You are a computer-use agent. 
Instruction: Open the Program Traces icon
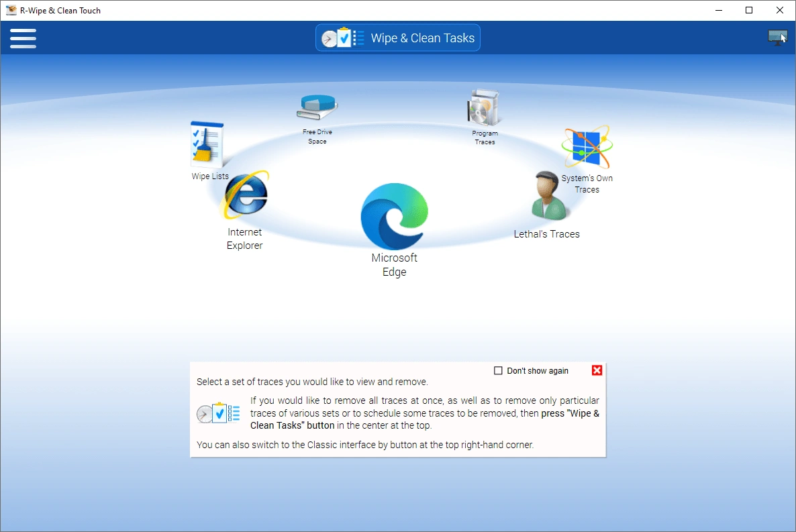(x=484, y=107)
